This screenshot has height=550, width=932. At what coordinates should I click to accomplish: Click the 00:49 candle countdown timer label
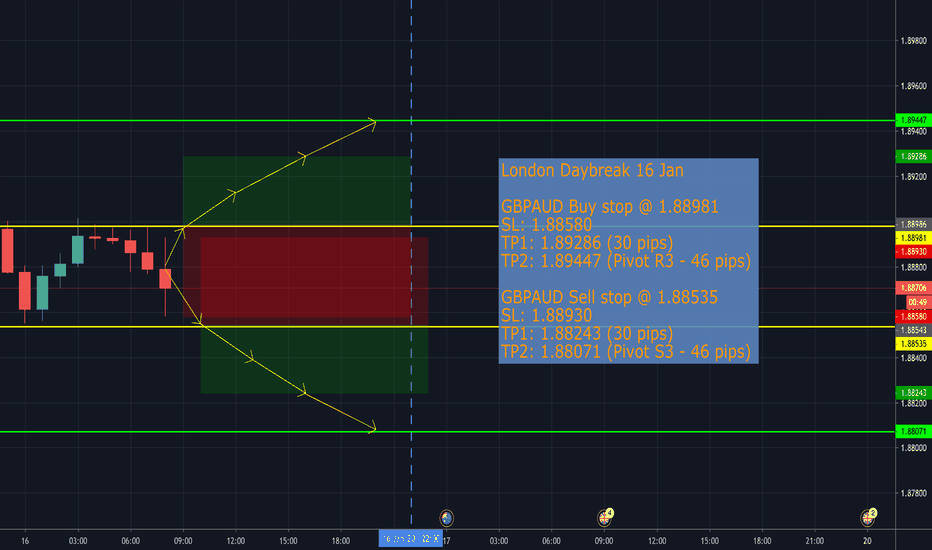pyautogui.click(x=916, y=301)
